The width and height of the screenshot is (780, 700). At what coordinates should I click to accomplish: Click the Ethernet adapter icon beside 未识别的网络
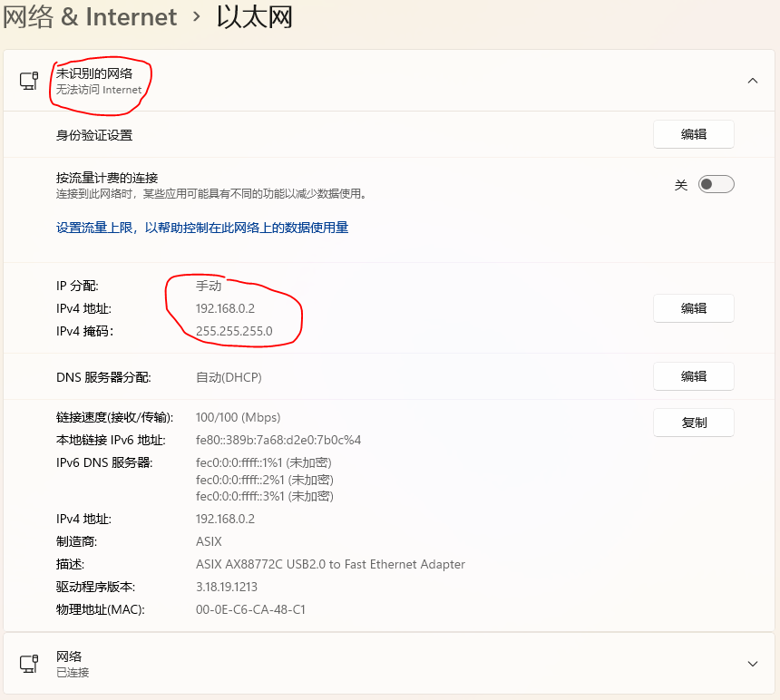(x=27, y=80)
